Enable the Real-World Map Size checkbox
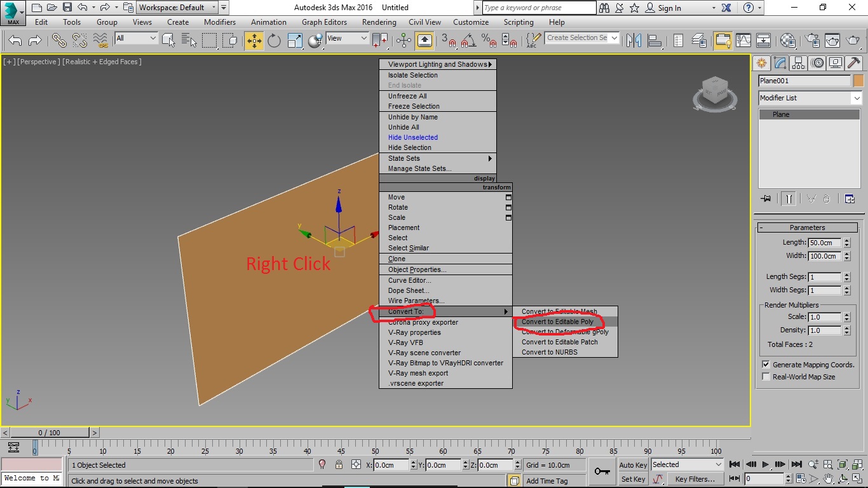This screenshot has height=488, width=868. [x=766, y=376]
